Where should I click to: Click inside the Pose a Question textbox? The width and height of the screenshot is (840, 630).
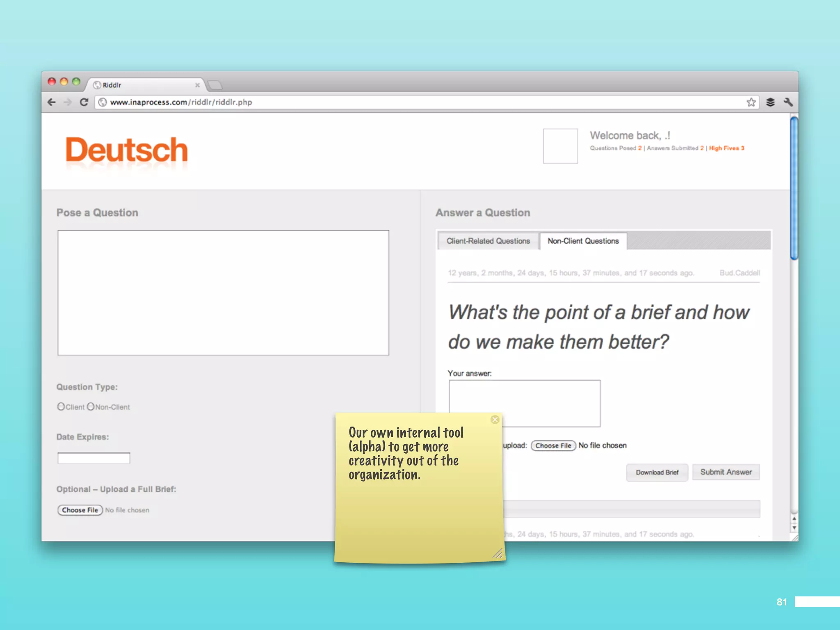[223, 293]
